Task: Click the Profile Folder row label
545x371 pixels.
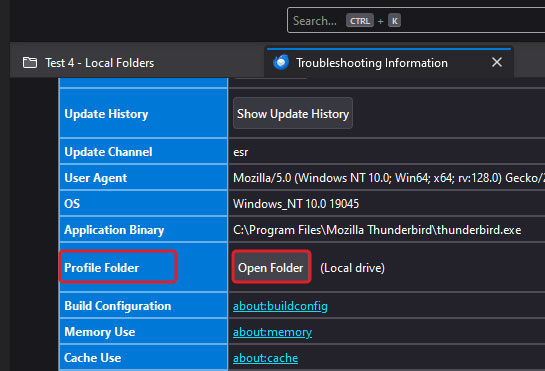Action: [x=101, y=268]
